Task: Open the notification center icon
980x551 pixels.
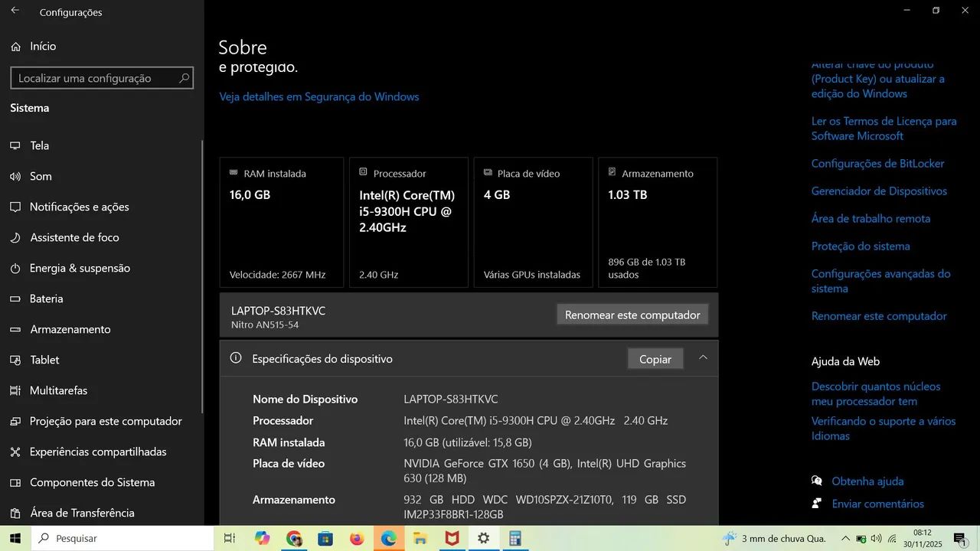Action: coord(959,539)
